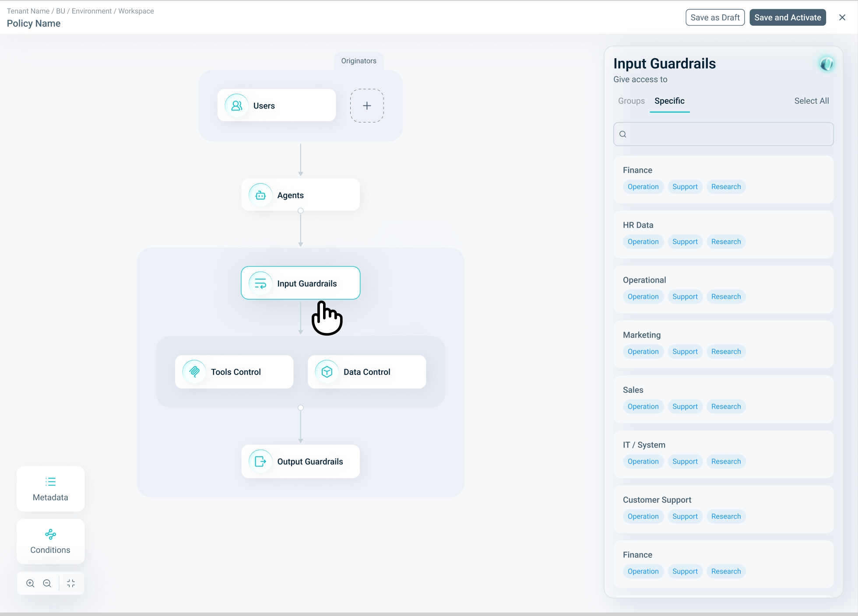The height and width of the screenshot is (616, 858).
Task: Select the Data Control cube icon
Action: point(327,372)
